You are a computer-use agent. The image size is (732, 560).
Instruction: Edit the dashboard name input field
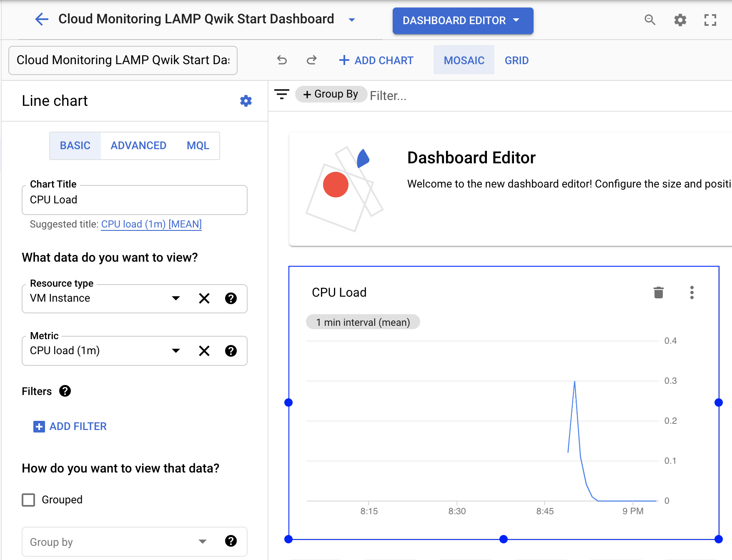123,60
